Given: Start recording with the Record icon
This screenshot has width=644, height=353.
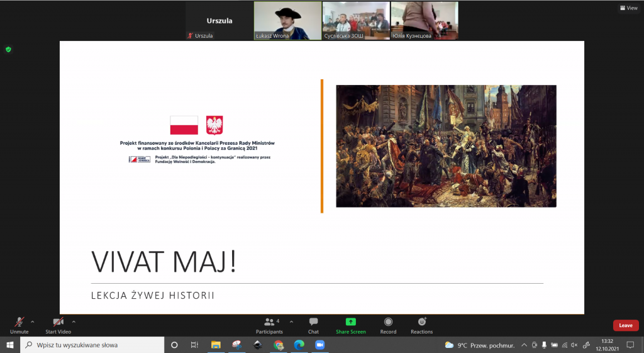Looking at the screenshot, I should [388, 325].
